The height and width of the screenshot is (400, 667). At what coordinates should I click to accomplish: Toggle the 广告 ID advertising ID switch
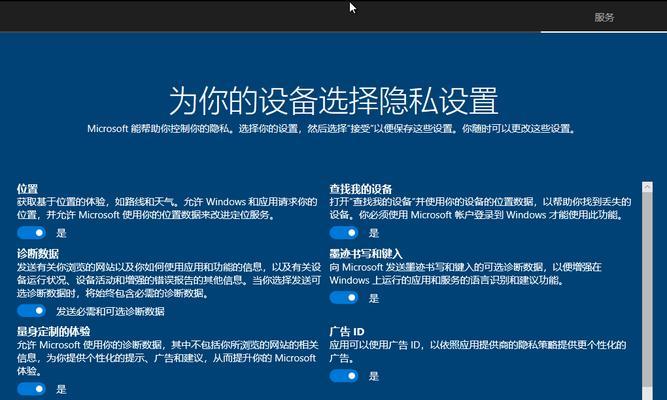coord(344,376)
